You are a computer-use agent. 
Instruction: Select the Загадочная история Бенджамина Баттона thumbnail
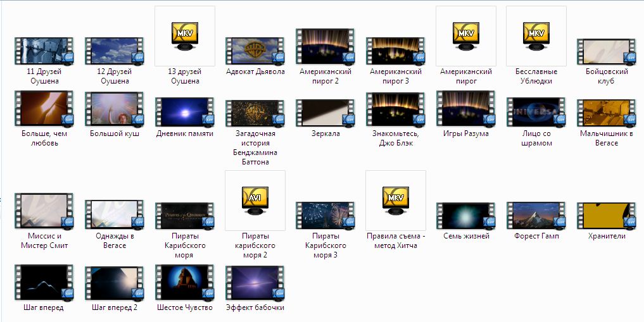click(255, 113)
